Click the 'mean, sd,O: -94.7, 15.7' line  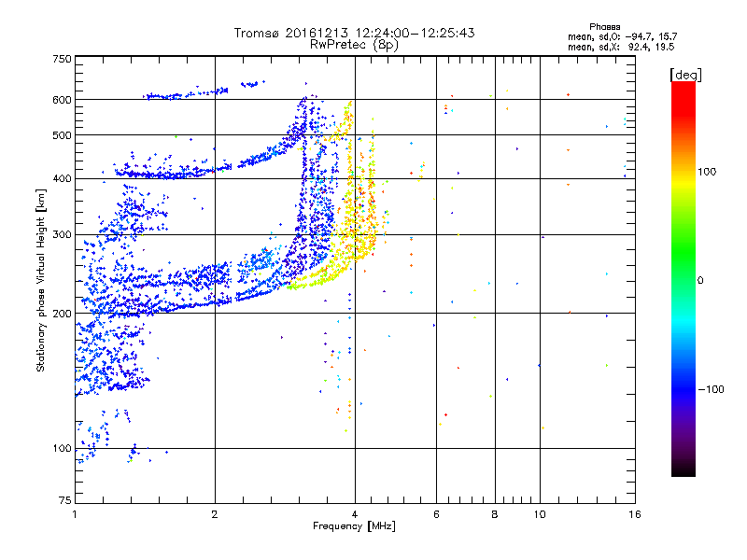[622, 36]
